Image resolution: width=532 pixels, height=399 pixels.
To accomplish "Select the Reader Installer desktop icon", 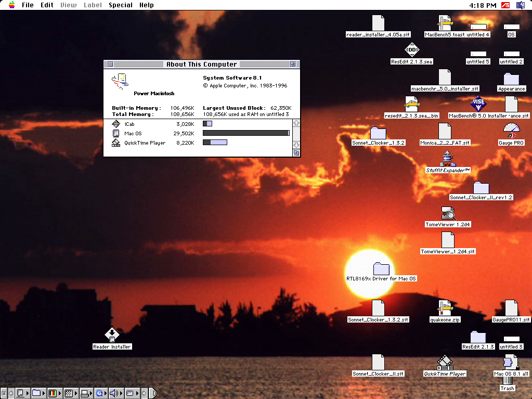I will click(112, 335).
